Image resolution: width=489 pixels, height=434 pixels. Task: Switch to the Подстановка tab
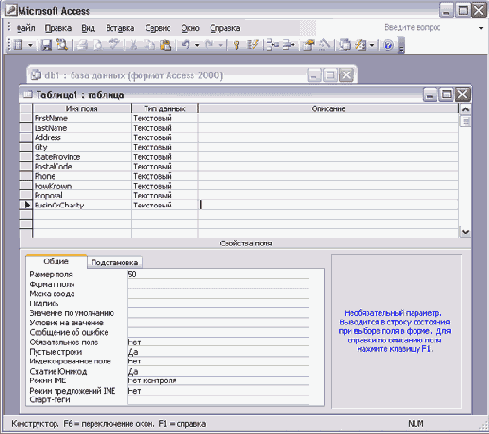point(115,262)
